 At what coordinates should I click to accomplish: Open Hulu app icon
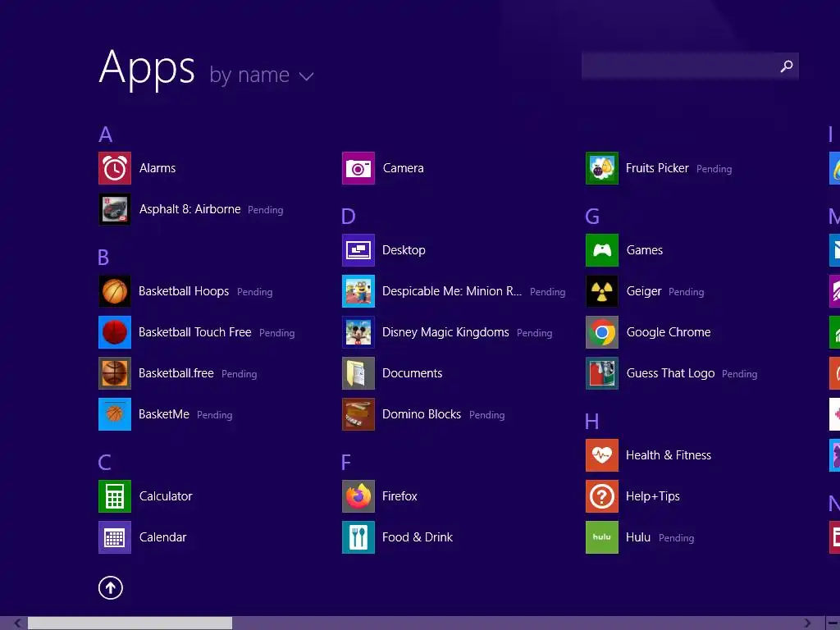click(602, 537)
